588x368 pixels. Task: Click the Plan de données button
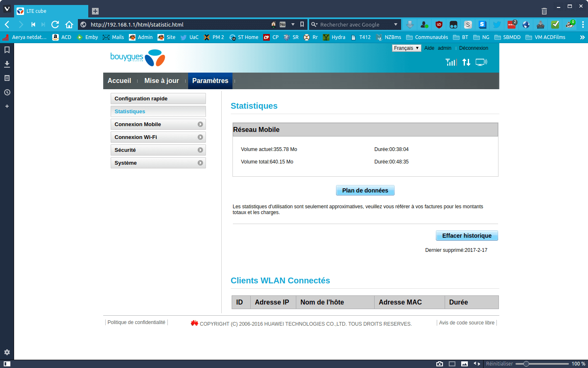[365, 190]
